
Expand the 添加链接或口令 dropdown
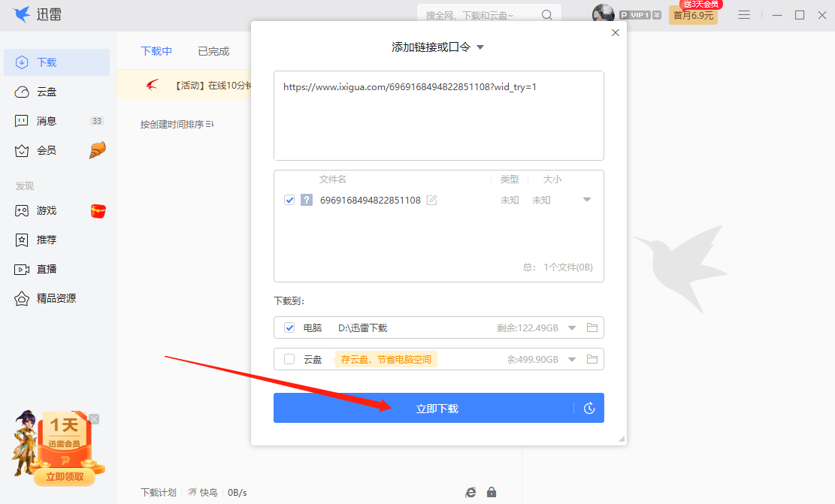coord(480,46)
